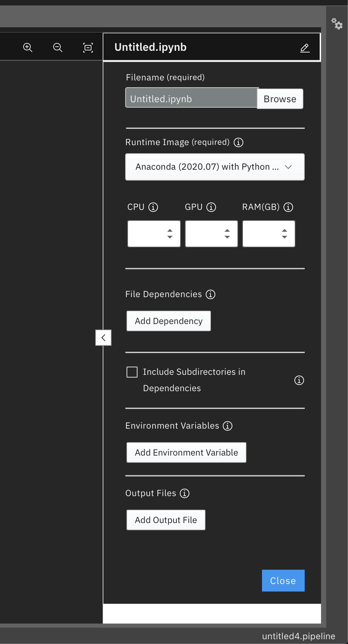Image resolution: width=348 pixels, height=644 pixels.
Task: Click the Browse button
Action: click(x=279, y=99)
